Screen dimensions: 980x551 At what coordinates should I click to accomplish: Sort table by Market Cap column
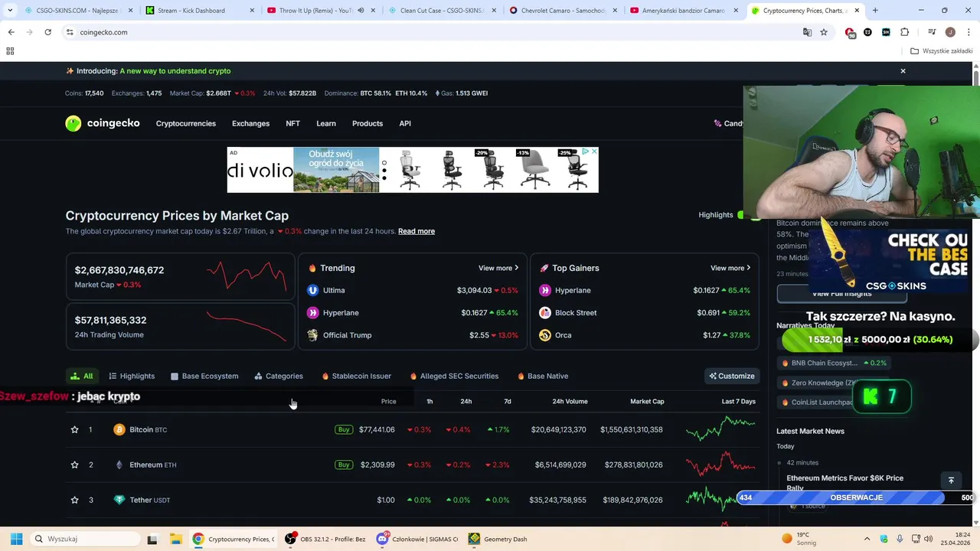[647, 401]
